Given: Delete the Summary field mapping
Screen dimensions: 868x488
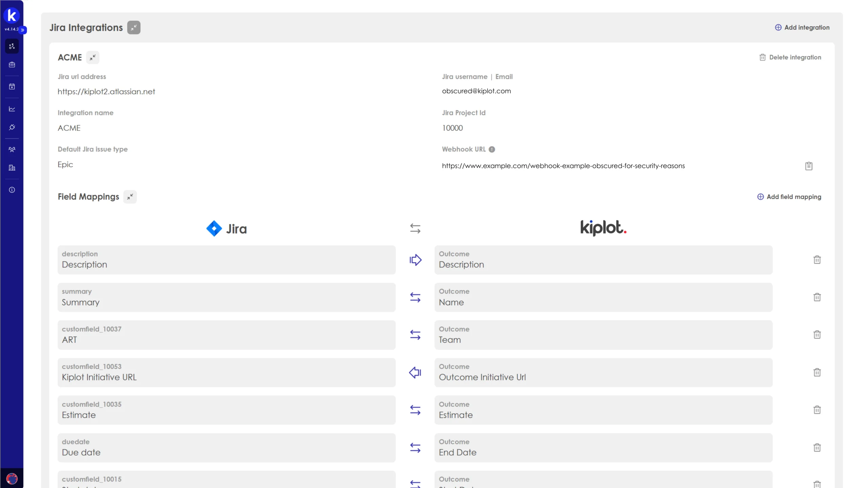Looking at the screenshot, I should tap(817, 298).
